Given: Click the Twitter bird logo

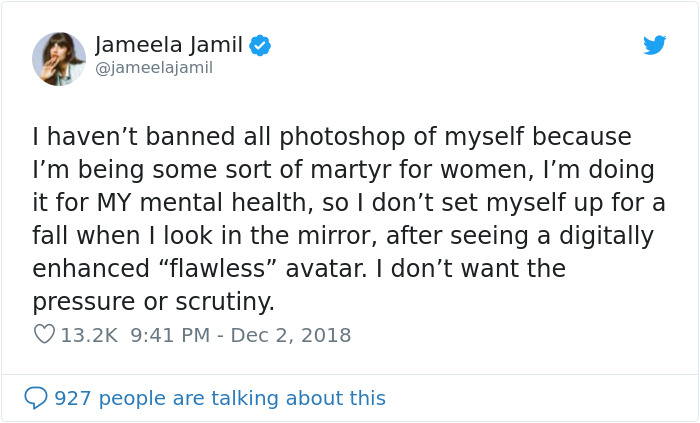Looking at the screenshot, I should pos(655,45).
